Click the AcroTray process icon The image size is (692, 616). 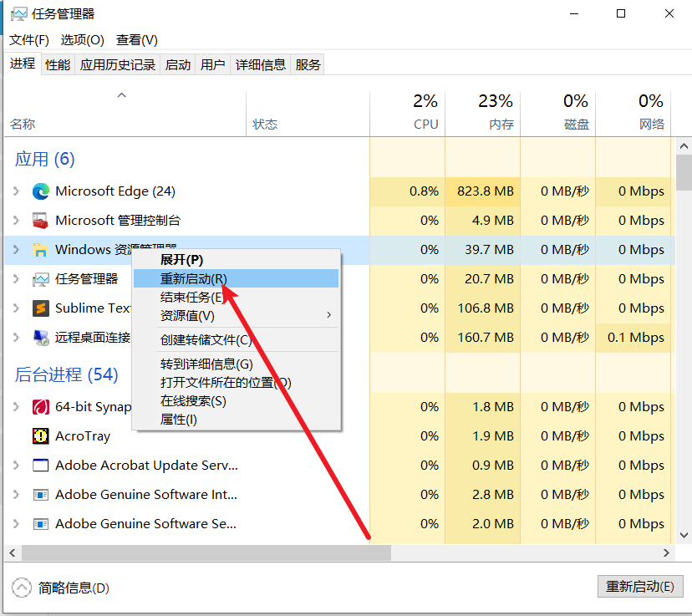(41, 436)
